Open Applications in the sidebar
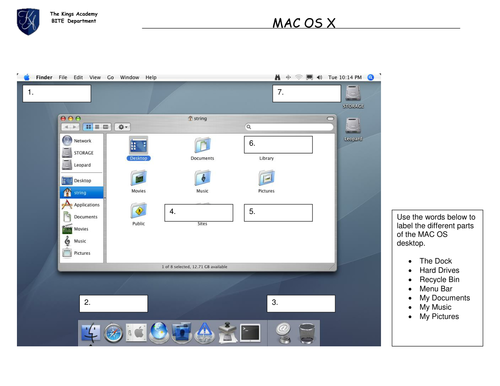The height and width of the screenshot is (386, 500). click(81, 205)
